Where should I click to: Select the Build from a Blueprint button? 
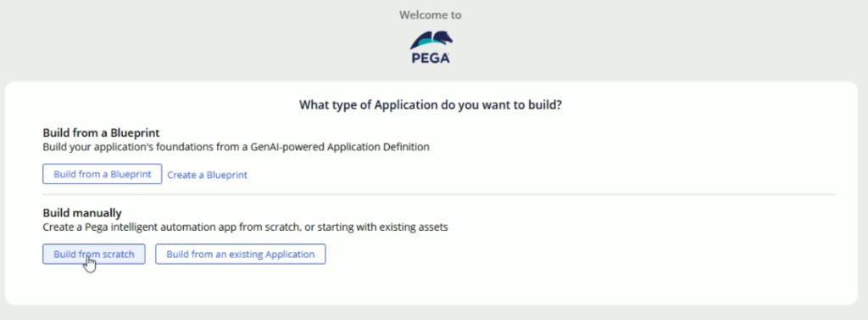(x=103, y=174)
